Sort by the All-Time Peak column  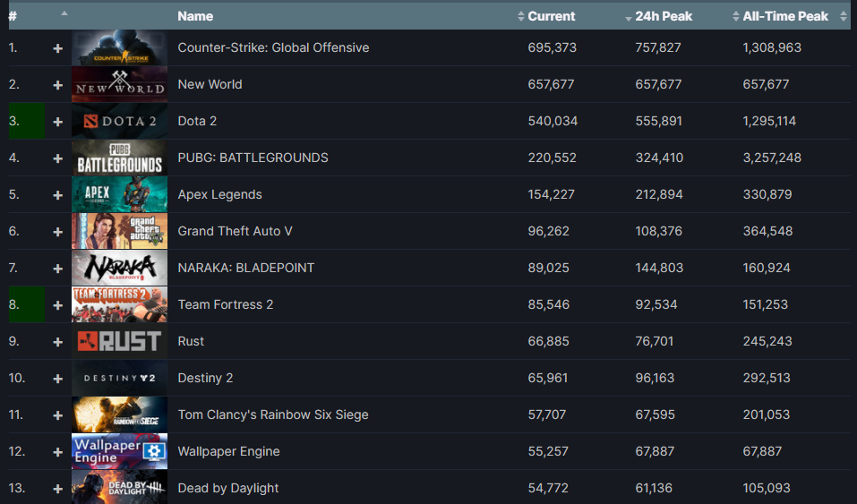coord(784,16)
